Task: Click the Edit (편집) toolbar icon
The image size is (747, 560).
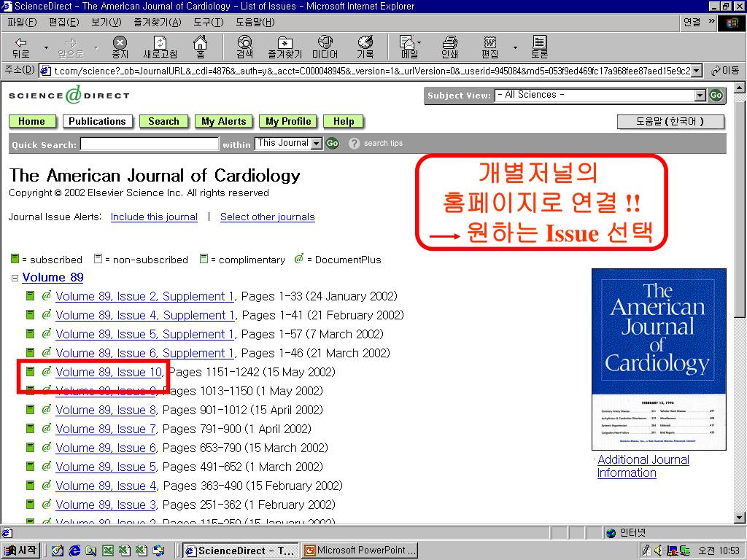Action: point(489,47)
